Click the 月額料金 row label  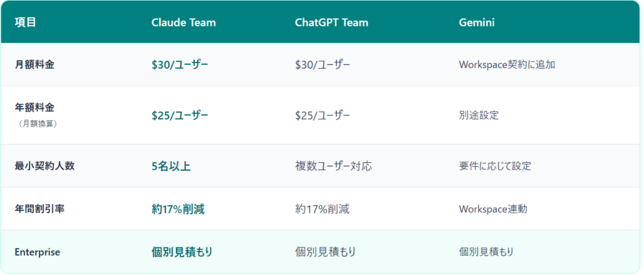tap(35, 64)
